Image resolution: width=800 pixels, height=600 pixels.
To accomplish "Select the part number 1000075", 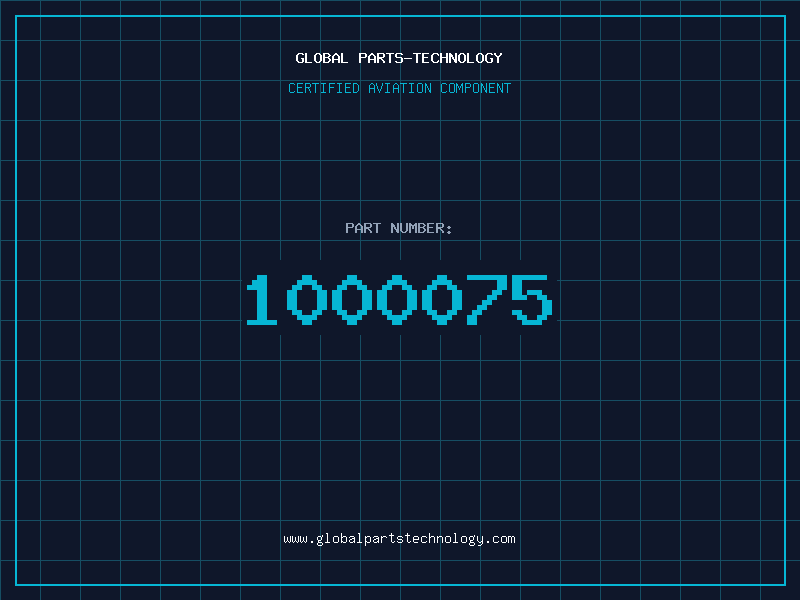I will [399, 299].
